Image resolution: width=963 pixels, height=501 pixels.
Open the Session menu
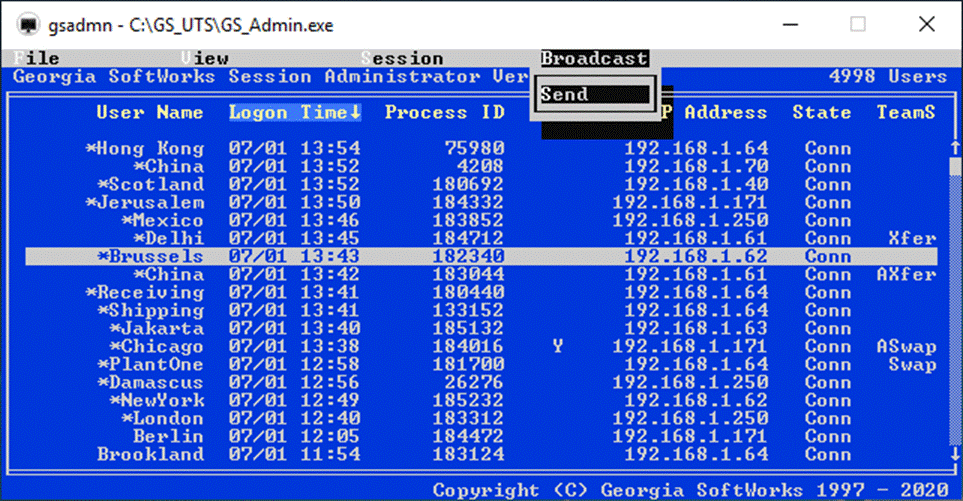click(x=402, y=58)
